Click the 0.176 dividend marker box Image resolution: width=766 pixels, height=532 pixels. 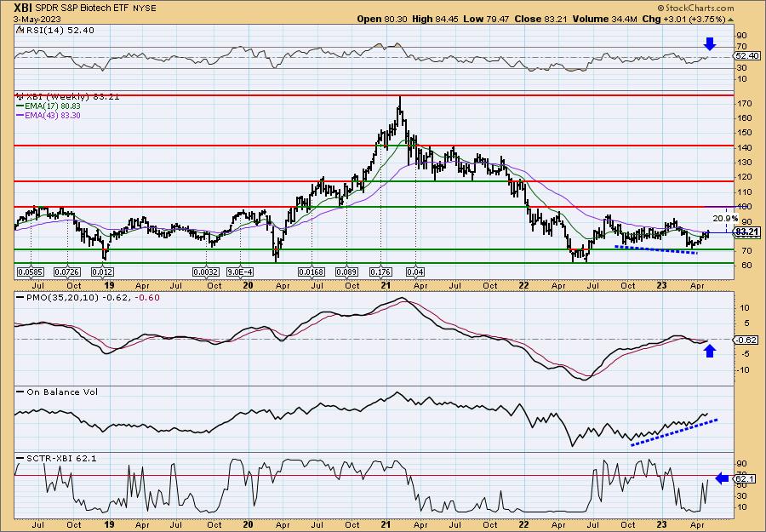380,272
